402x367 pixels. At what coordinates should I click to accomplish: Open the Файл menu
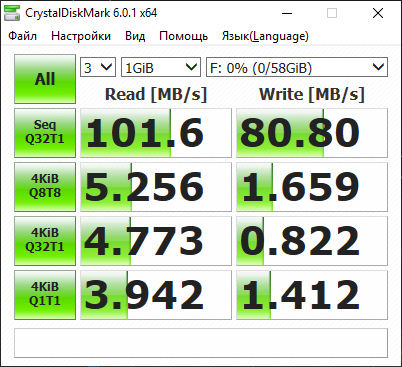[x=22, y=36]
